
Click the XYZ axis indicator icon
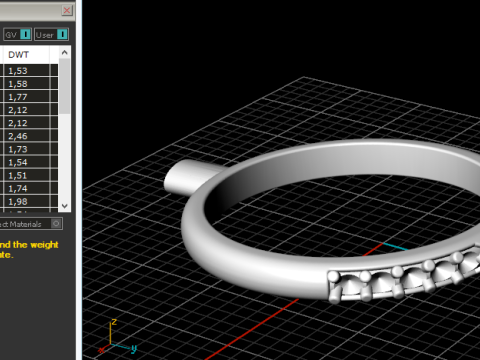[x=117, y=337]
